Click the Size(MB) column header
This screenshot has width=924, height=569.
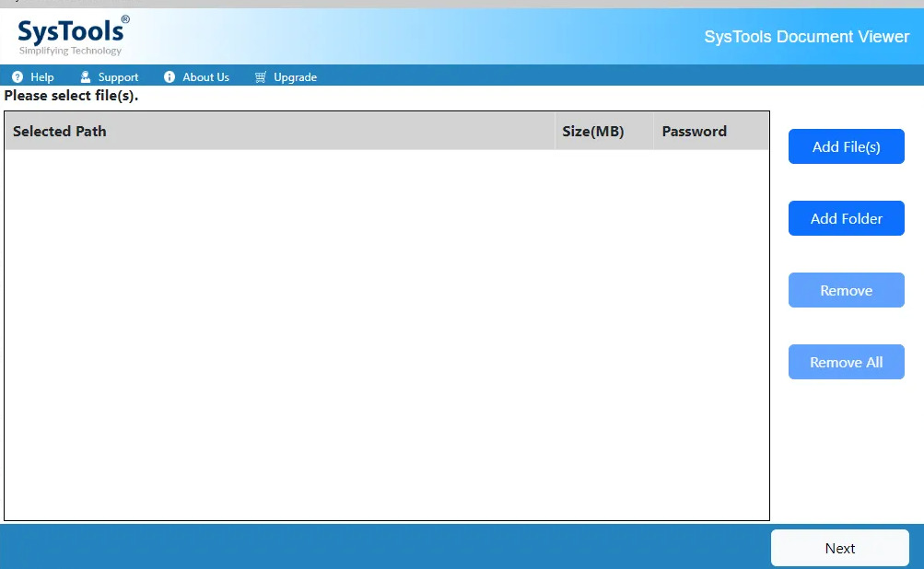click(x=604, y=131)
